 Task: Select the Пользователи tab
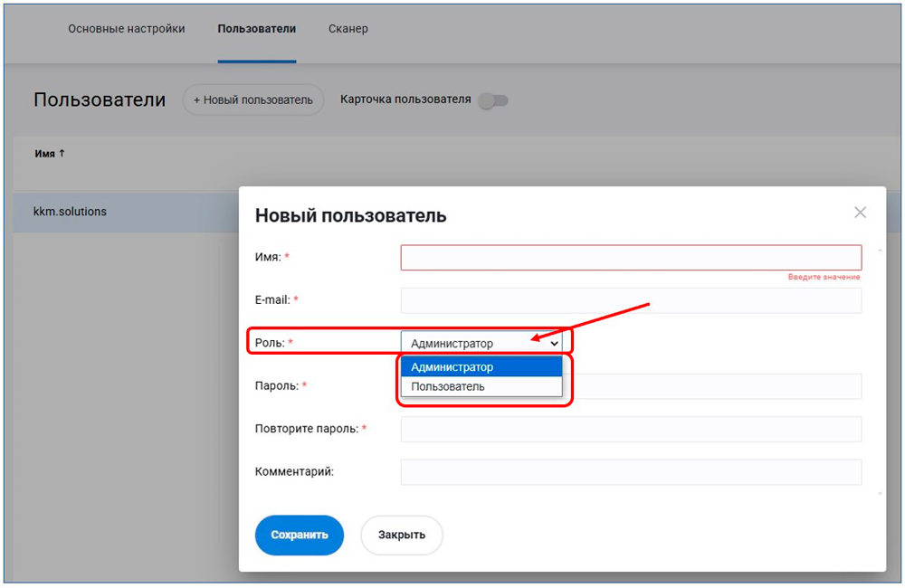click(256, 29)
